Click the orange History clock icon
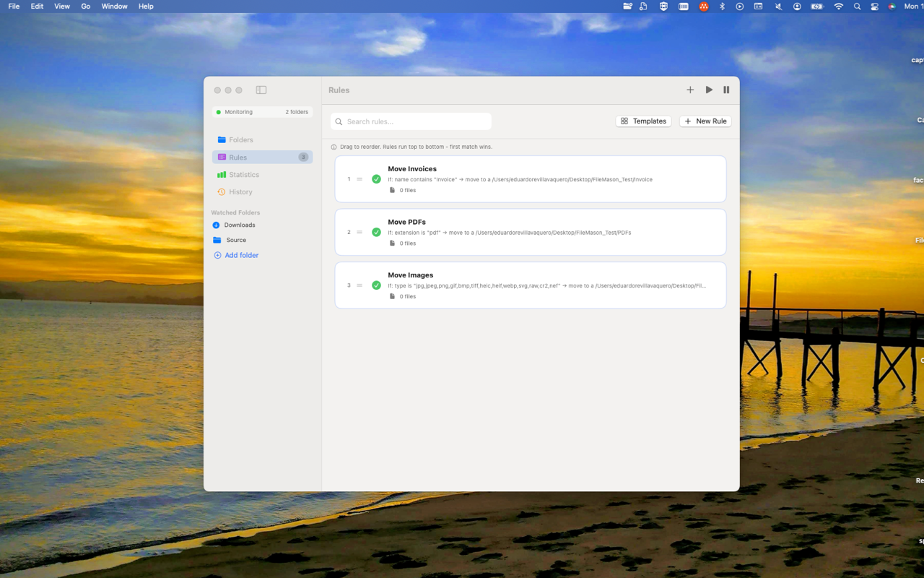The width and height of the screenshot is (924, 578). pyautogui.click(x=222, y=191)
